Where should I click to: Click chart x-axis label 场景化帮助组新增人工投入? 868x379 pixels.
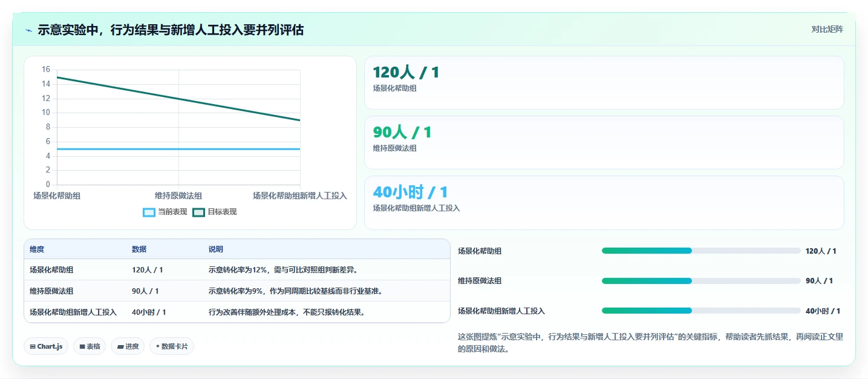[300, 196]
